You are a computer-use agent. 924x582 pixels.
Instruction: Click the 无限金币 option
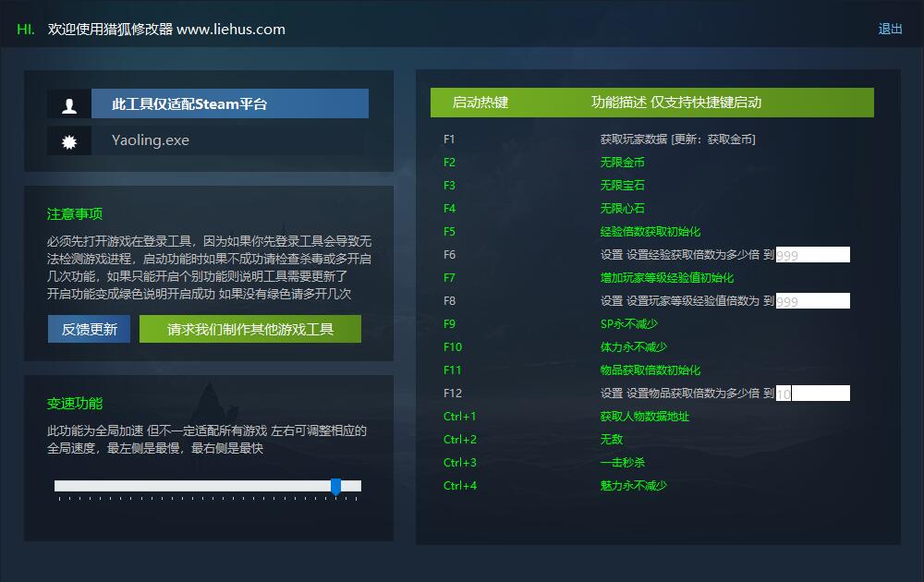point(622,162)
